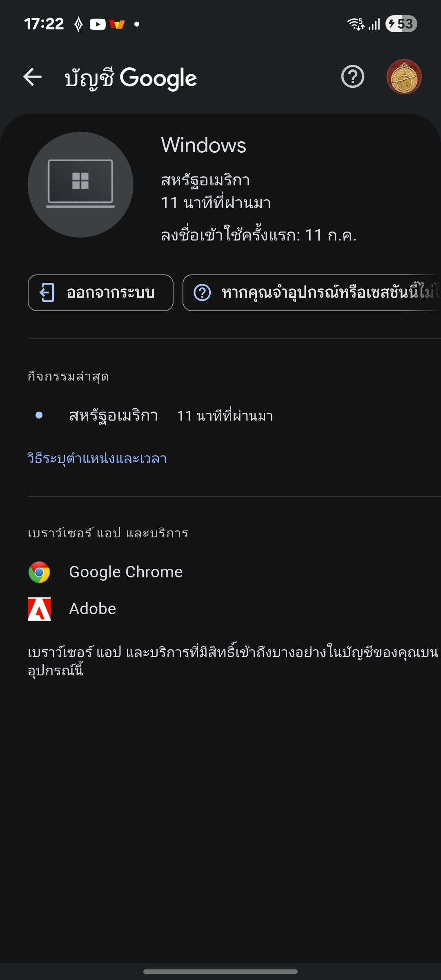The image size is (441, 980).
Task: Open the help question mark icon
Action: tap(352, 77)
